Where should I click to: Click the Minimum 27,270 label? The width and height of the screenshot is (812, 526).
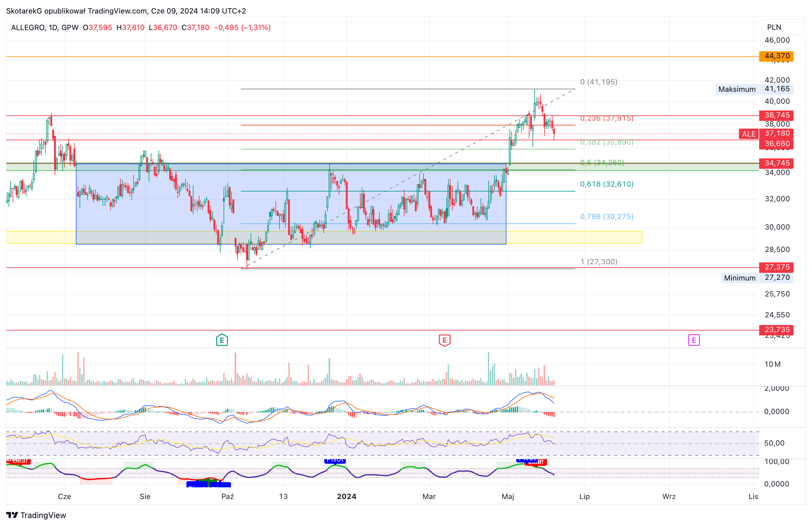(x=757, y=278)
